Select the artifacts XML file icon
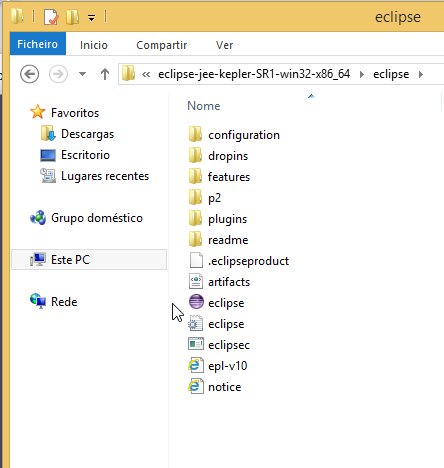 coord(196,281)
